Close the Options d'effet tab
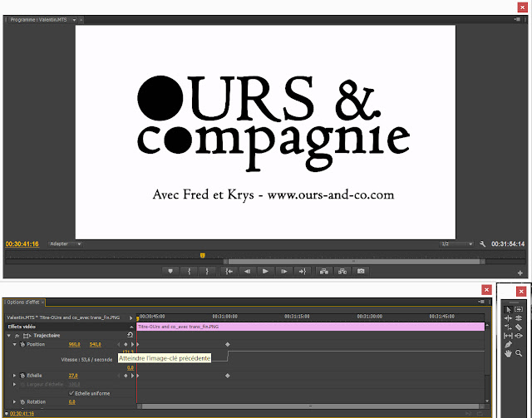This screenshot has height=418, width=532. [x=42, y=302]
